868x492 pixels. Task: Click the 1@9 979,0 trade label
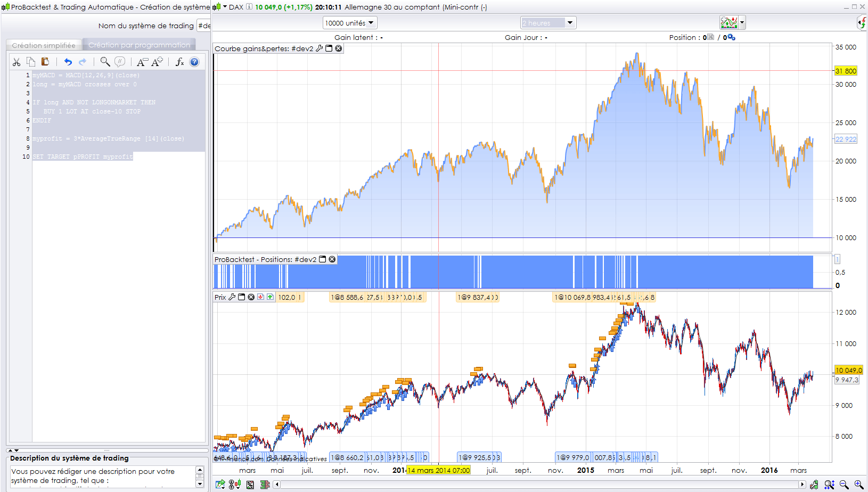pos(573,457)
